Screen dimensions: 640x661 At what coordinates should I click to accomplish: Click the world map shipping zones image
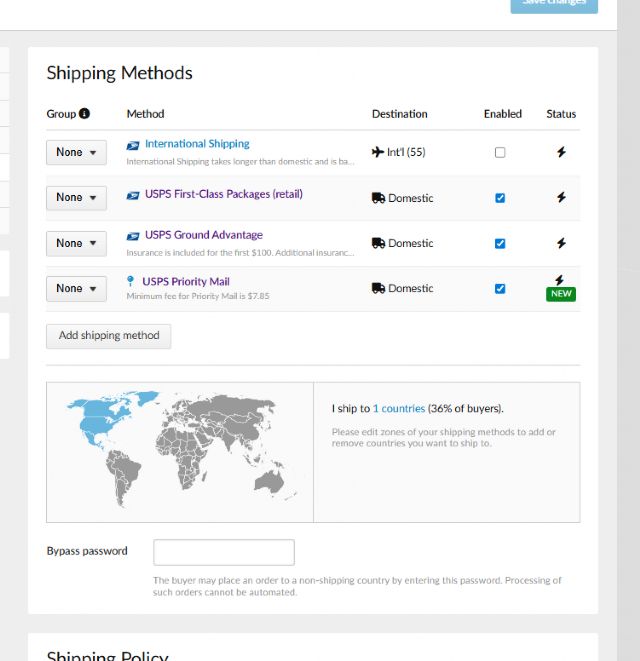pos(180,450)
